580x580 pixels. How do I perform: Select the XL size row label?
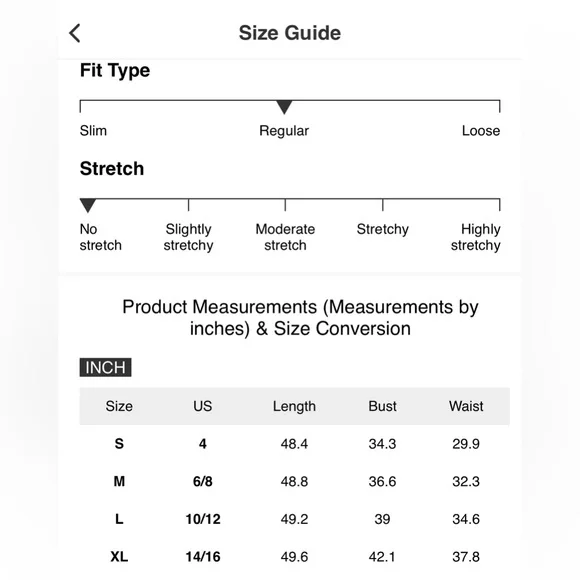click(119, 557)
